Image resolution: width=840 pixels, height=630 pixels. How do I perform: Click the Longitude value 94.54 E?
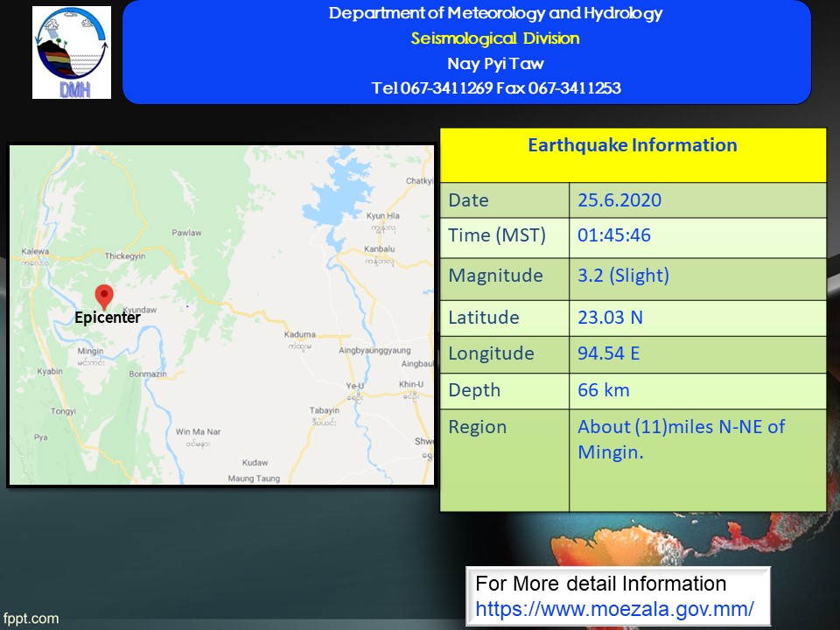(610, 353)
